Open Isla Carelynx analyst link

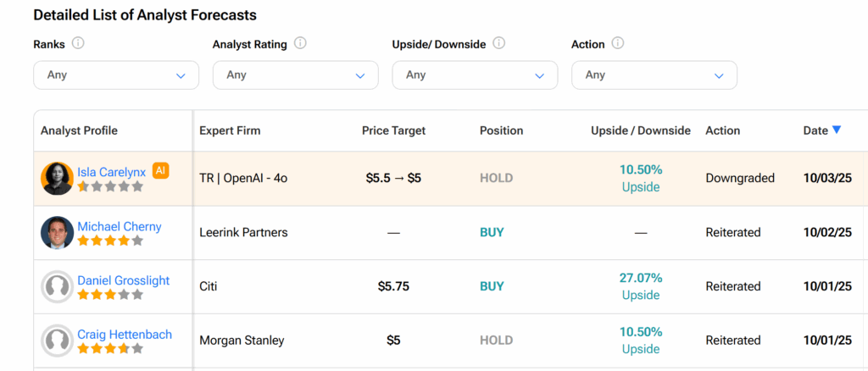pos(111,172)
